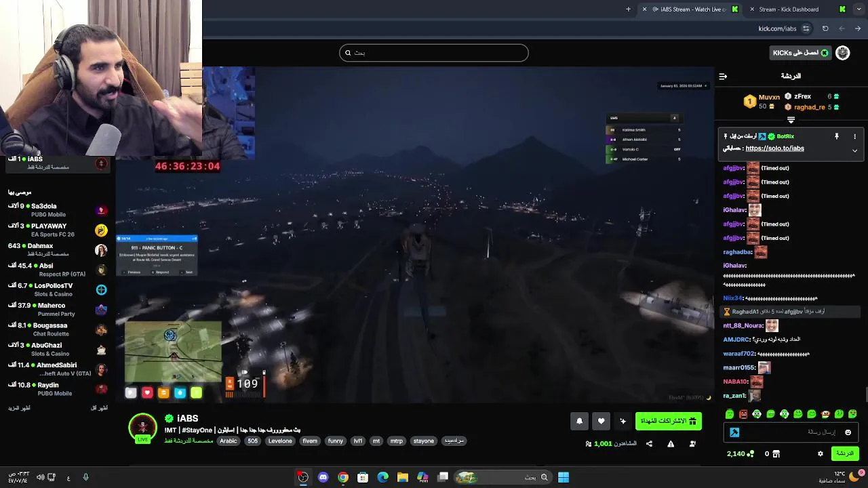Viewport: 868px width, 488px height.
Task: Click the host/raid user icon
Action: [692, 444]
